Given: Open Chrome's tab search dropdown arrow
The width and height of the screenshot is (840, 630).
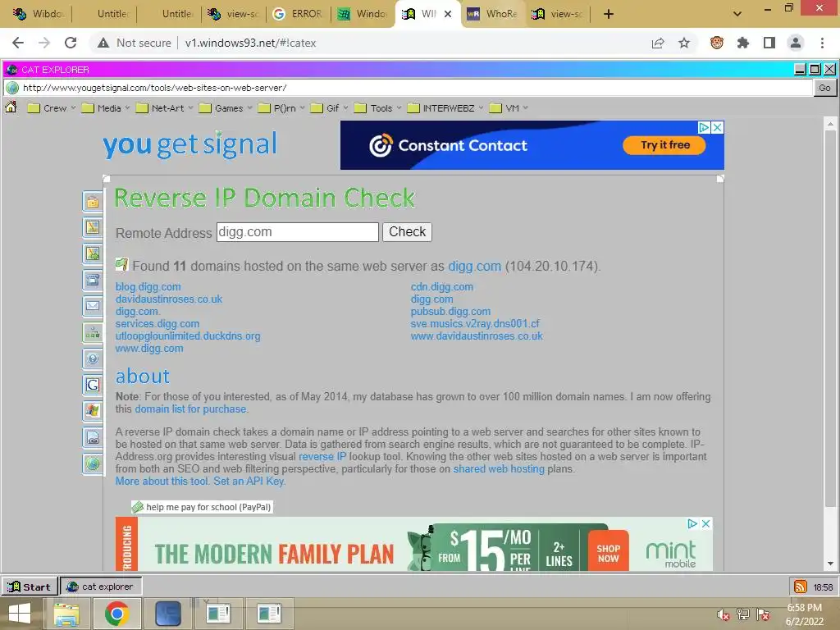Looking at the screenshot, I should (737, 14).
